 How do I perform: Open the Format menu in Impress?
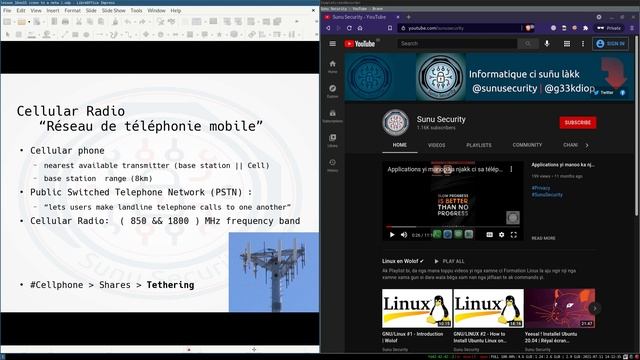point(72,10)
